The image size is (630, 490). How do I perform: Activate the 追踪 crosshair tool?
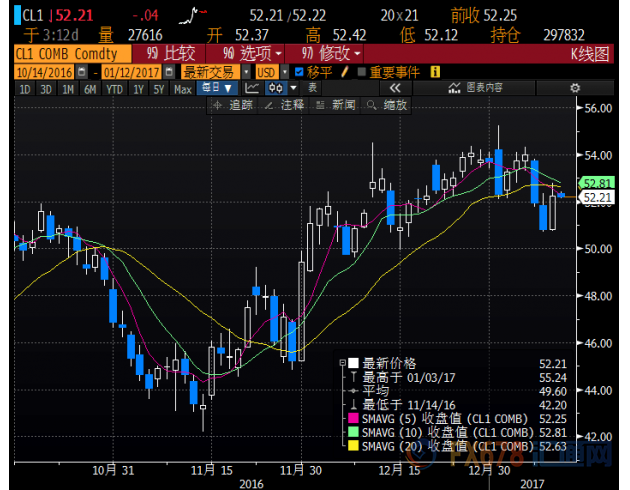coord(235,105)
